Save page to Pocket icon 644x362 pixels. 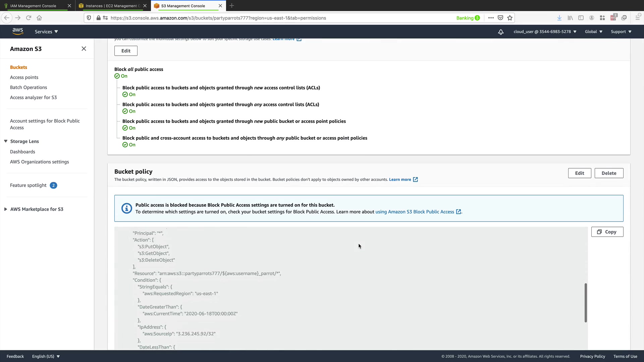point(500,18)
